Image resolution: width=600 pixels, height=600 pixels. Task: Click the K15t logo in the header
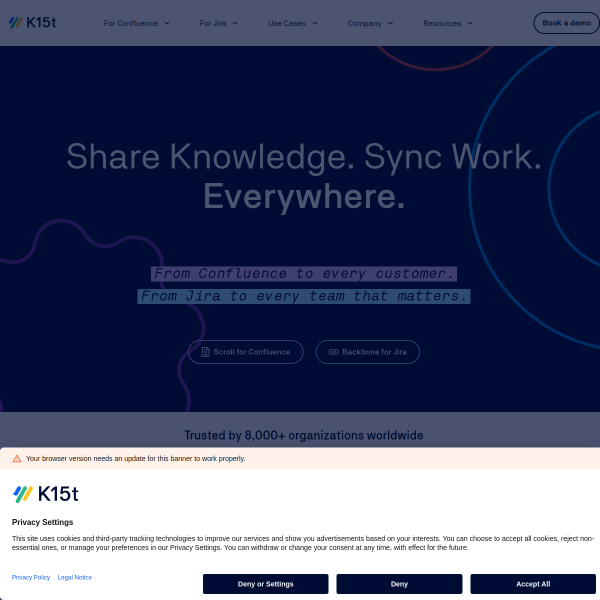32,23
